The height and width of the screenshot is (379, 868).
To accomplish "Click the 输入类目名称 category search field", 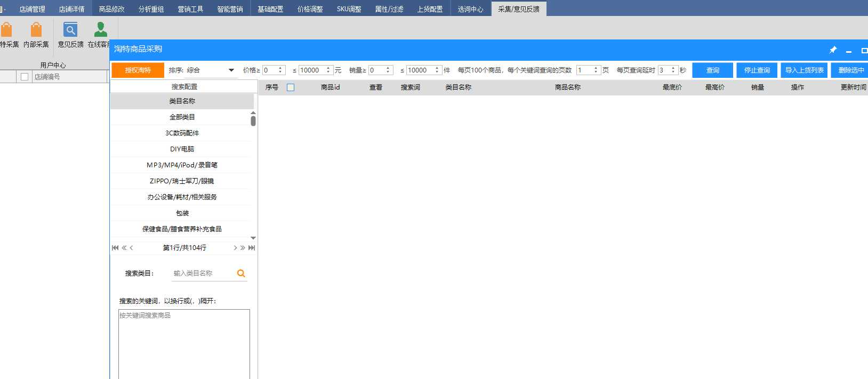I will pos(203,273).
